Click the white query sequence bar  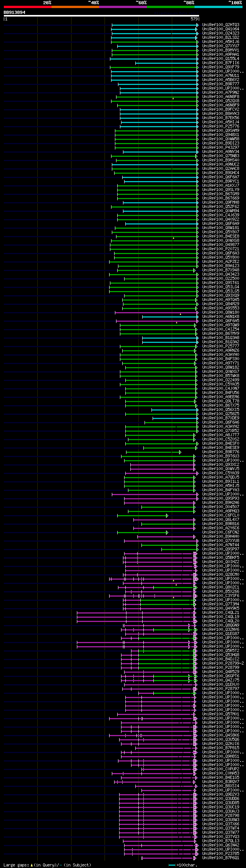click(x=101, y=16)
